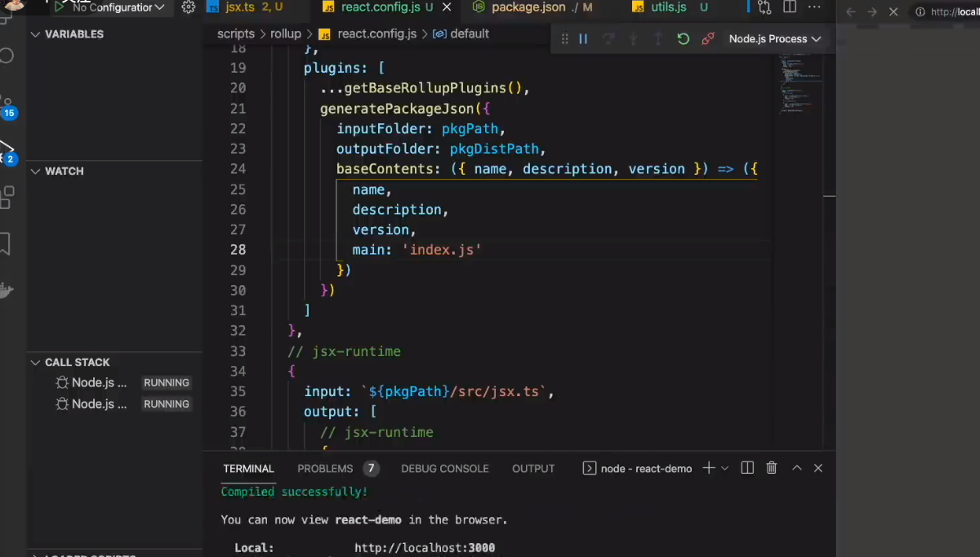Screen dimensions: 980x557
Task: Collapse the WATCH section
Action: tap(114, 171)
